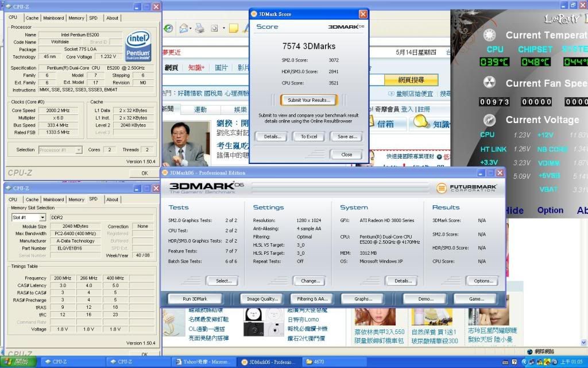Click the Game button in 3DMark06

click(476, 299)
